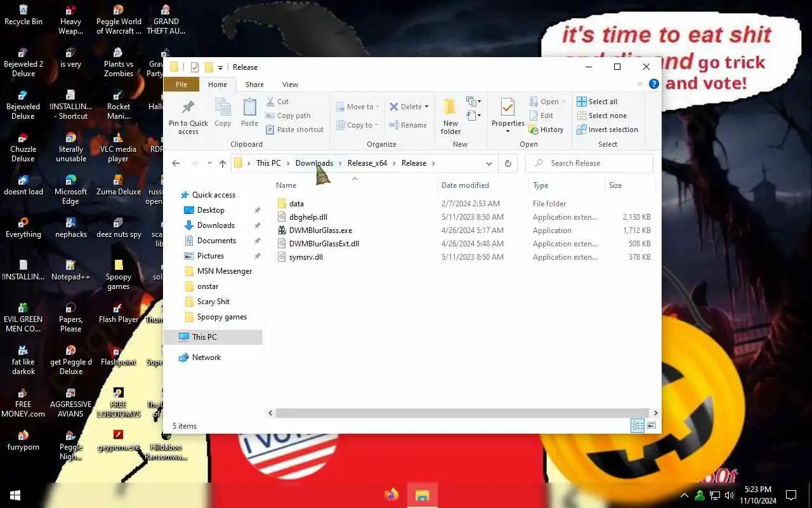
Task: Select Scary Shit folder in sidebar
Action: pyautogui.click(x=213, y=302)
